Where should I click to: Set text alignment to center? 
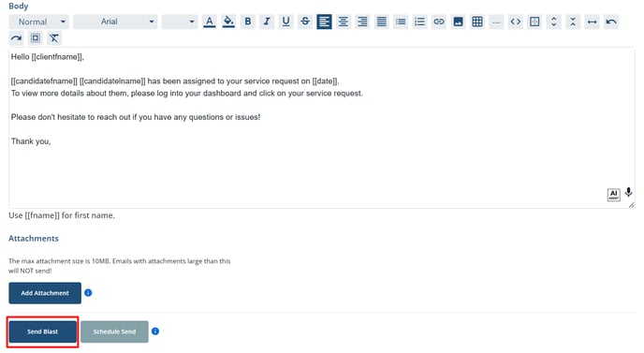pos(344,22)
